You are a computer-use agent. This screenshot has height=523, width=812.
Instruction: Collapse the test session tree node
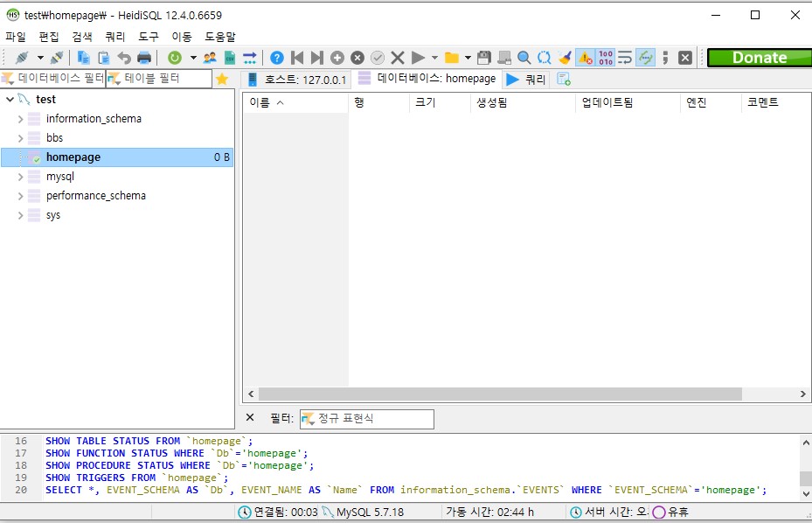click(x=10, y=99)
